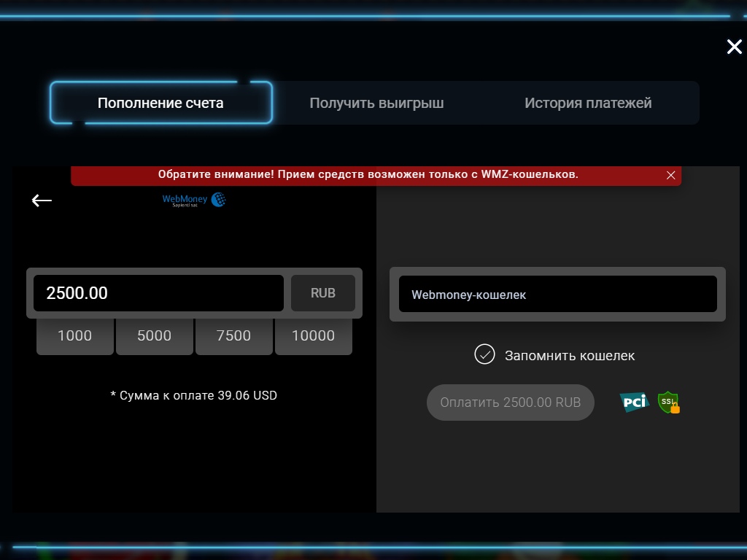Image resolution: width=747 pixels, height=560 pixels.
Task: Select the 1000 preset amount
Action: pos(74,336)
